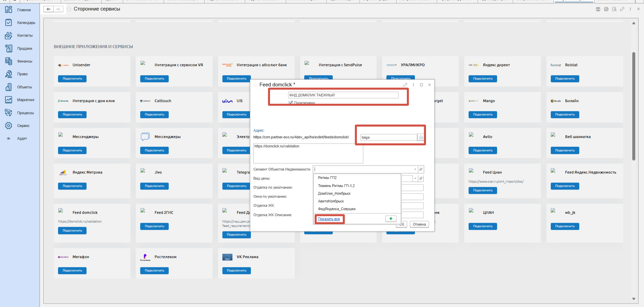Click the copy icon next to taiga field
Viewport: 644px width, 307px height.
(x=421, y=137)
